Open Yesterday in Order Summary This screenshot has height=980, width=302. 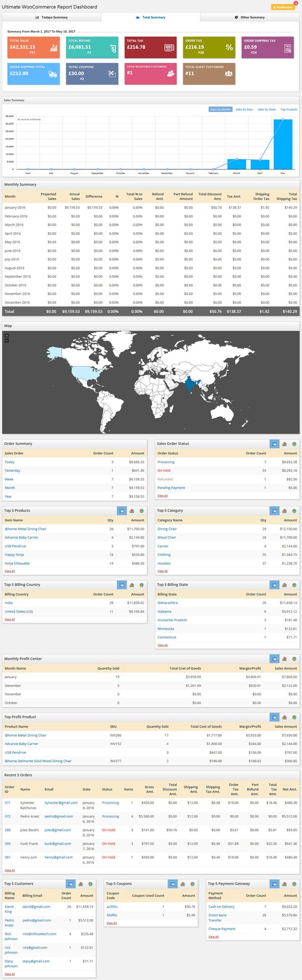(x=13, y=471)
